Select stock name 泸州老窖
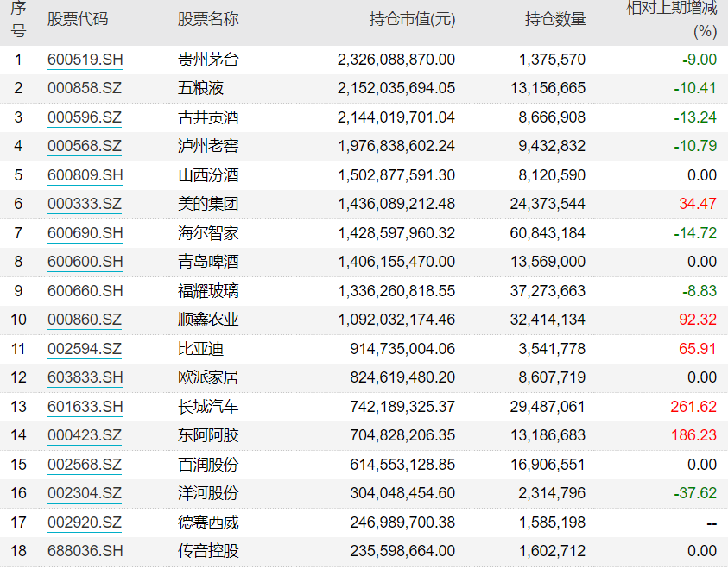Screen dimensions: 728x570 208,146
